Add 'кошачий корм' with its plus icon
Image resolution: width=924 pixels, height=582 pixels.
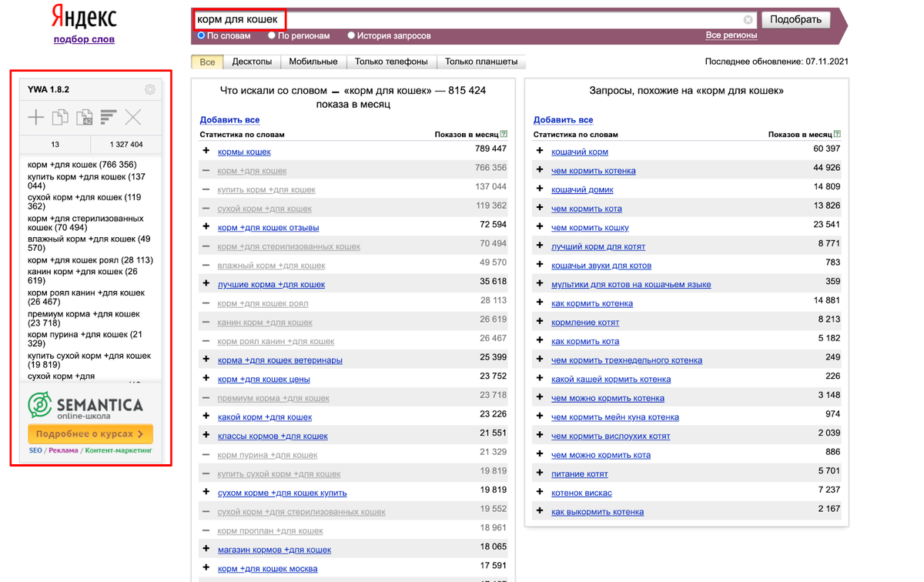(540, 151)
